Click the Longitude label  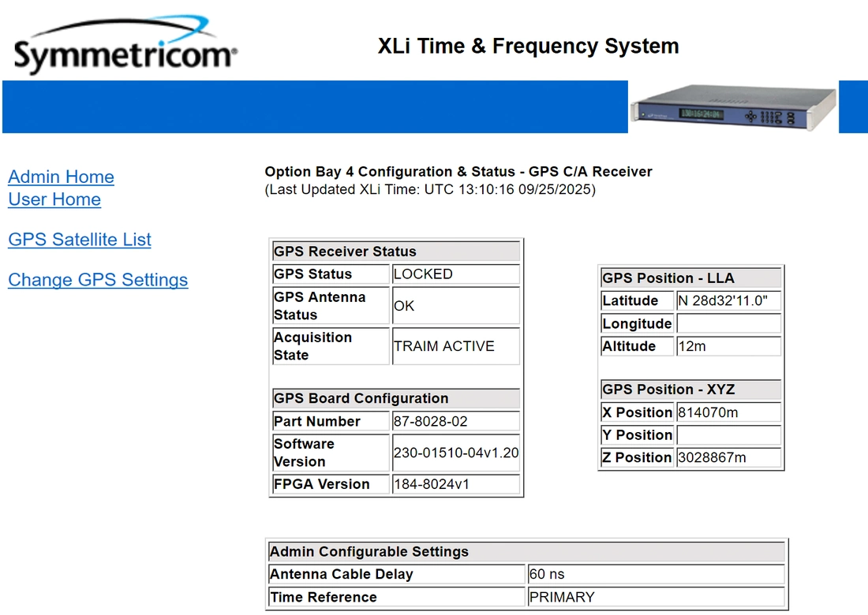(638, 323)
